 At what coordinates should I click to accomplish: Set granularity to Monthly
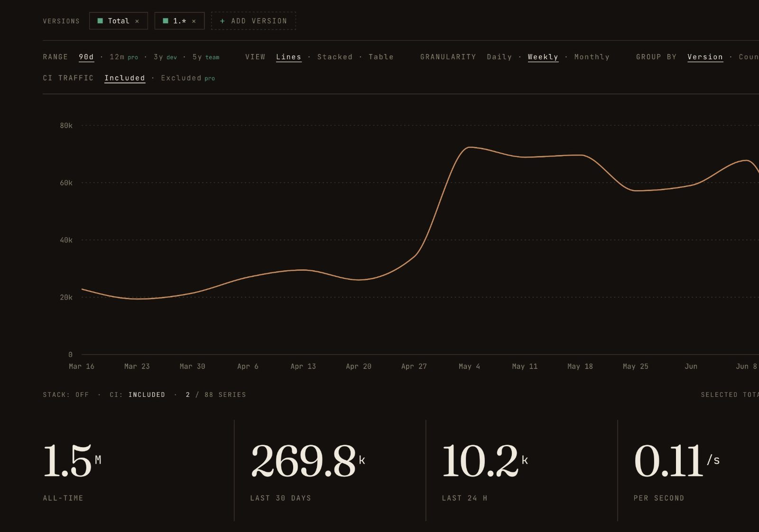[x=592, y=57]
